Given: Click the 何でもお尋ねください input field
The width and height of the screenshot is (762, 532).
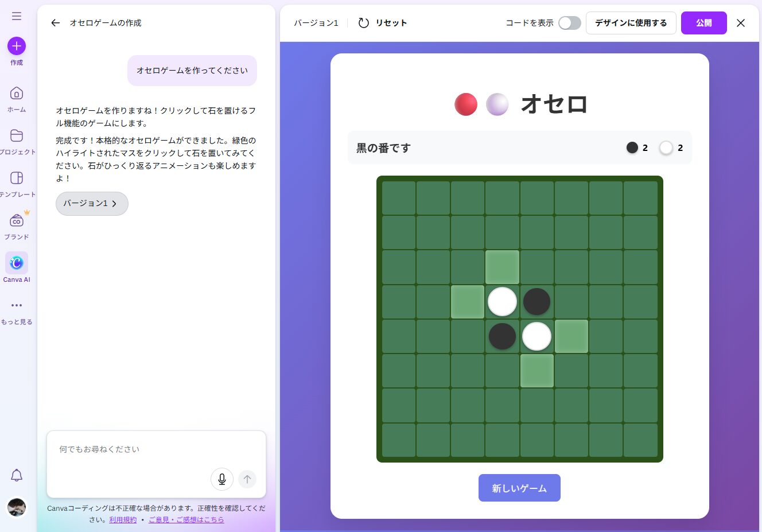Looking at the screenshot, I should (132, 449).
